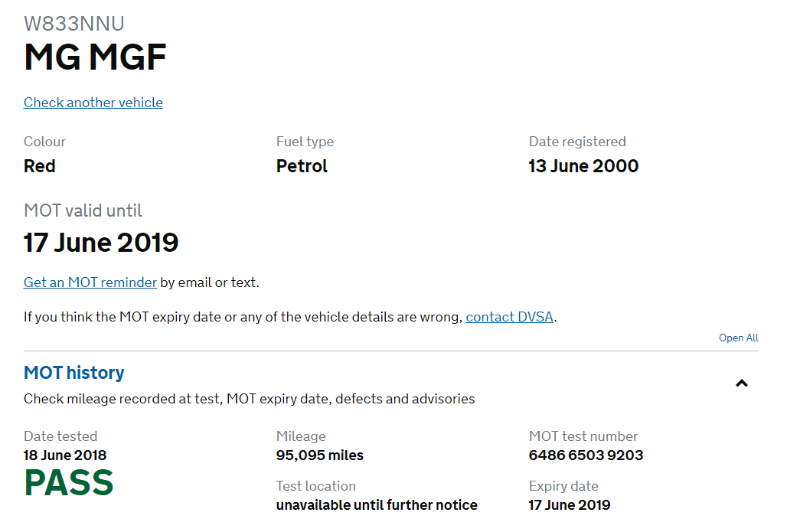Click the date registered 13 June 2000
Image resolution: width=787 pixels, height=532 pixels.
[x=583, y=166]
